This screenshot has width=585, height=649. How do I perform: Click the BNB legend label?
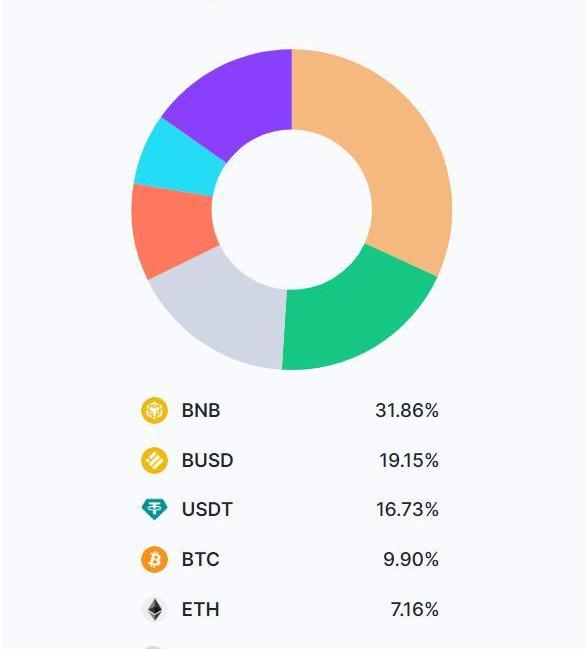pos(201,411)
